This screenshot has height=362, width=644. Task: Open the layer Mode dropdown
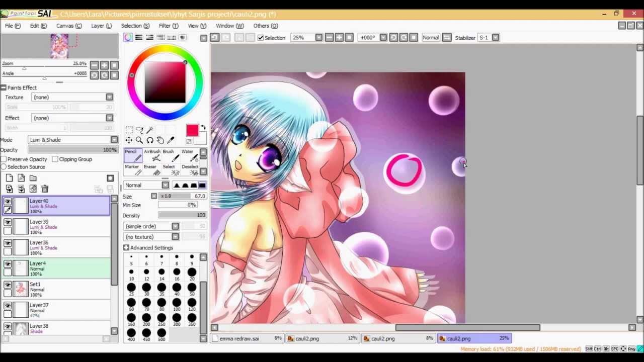73,140
